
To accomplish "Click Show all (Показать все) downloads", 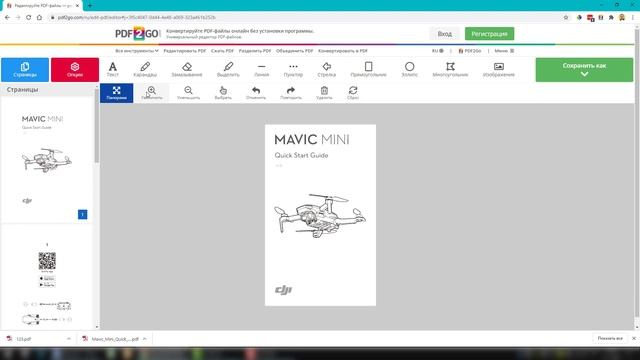I will (x=610, y=338).
